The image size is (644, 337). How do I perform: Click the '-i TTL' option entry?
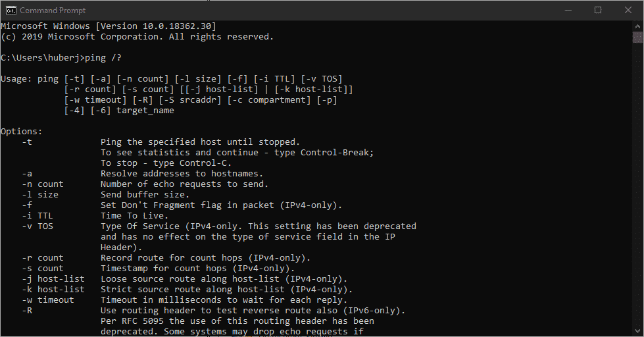[37, 216]
